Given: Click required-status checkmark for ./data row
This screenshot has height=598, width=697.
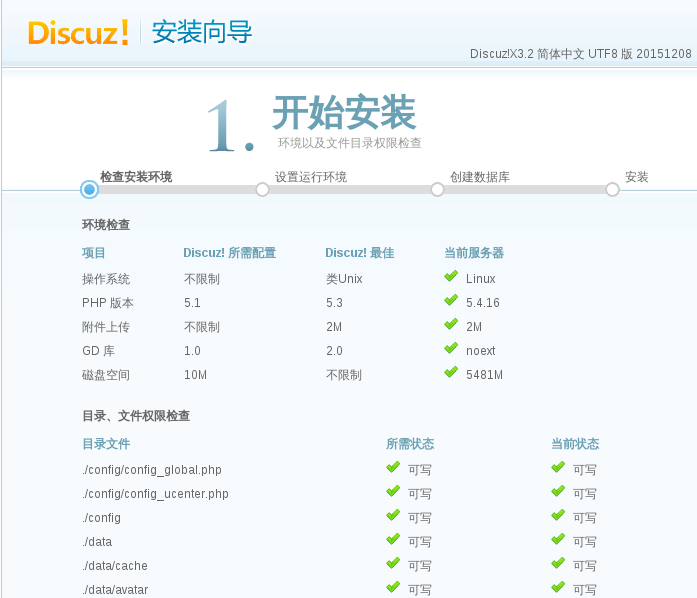Looking at the screenshot, I should 393,540.
